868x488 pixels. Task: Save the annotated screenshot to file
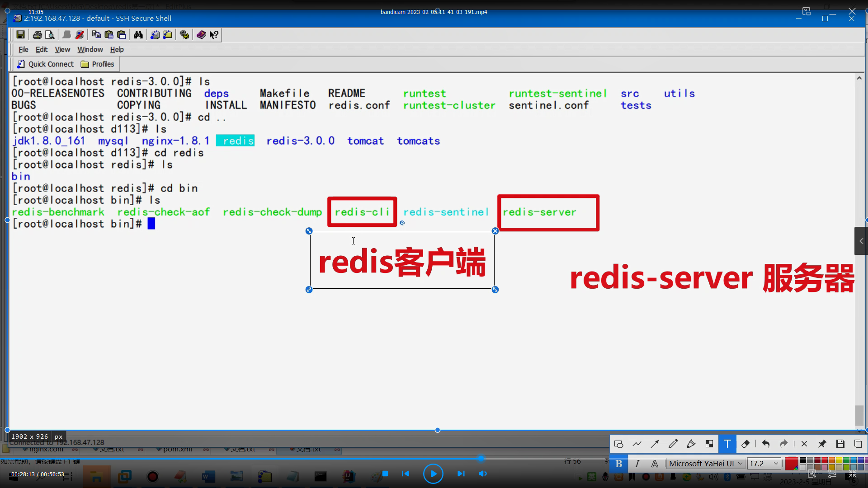coord(840,444)
